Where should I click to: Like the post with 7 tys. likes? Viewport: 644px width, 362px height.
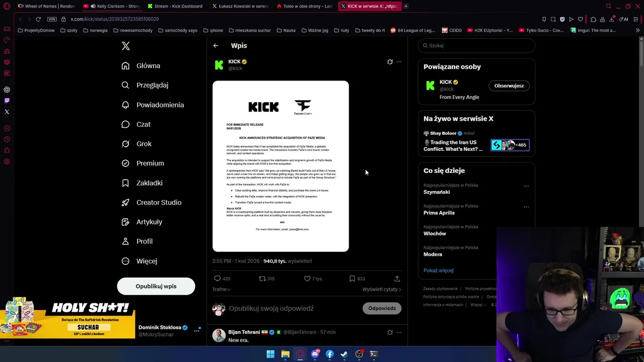tap(307, 279)
